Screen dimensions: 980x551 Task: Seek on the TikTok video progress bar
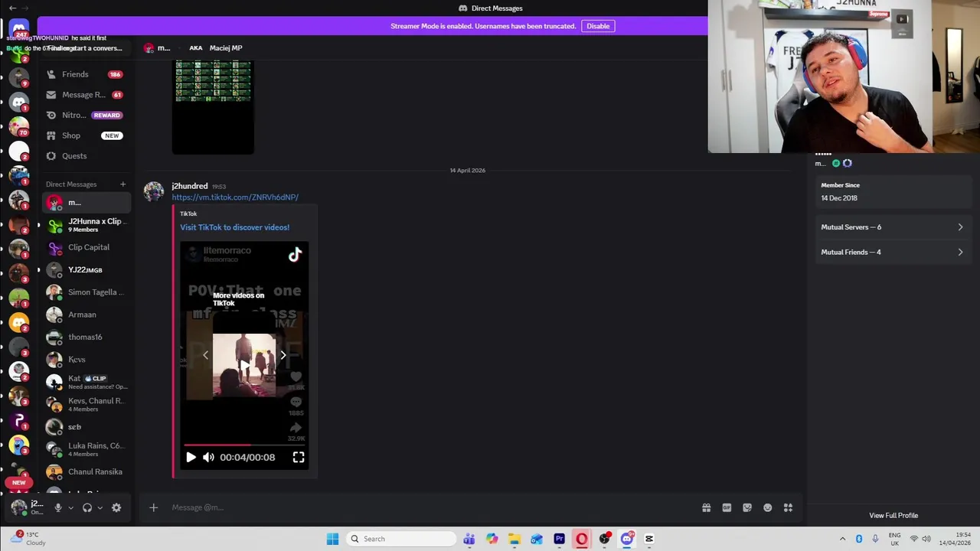244,445
